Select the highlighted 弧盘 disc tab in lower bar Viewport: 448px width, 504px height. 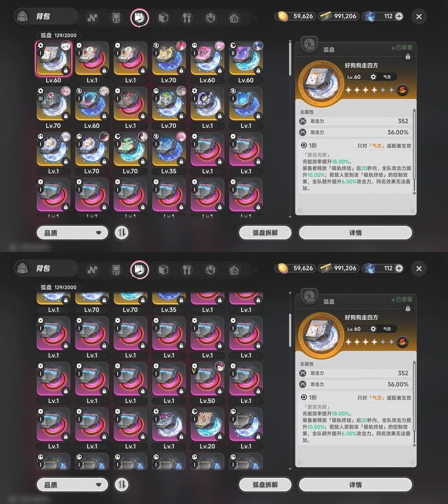(140, 270)
